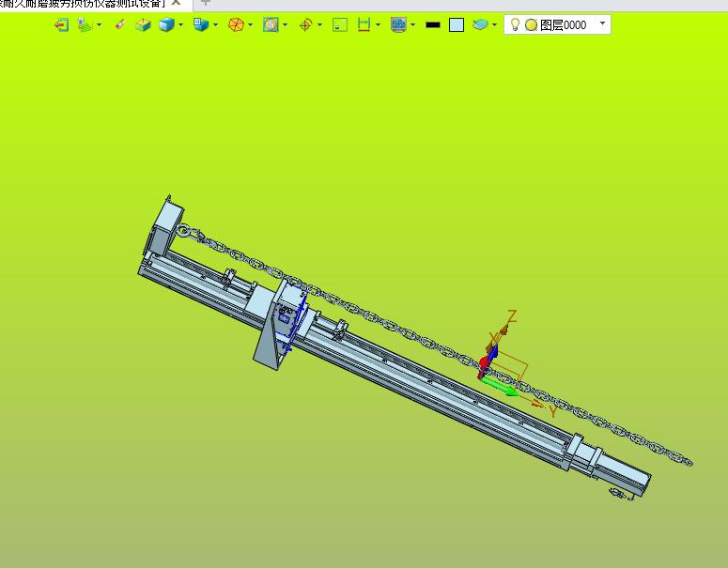Click the blue shaded cube icon

166,24
